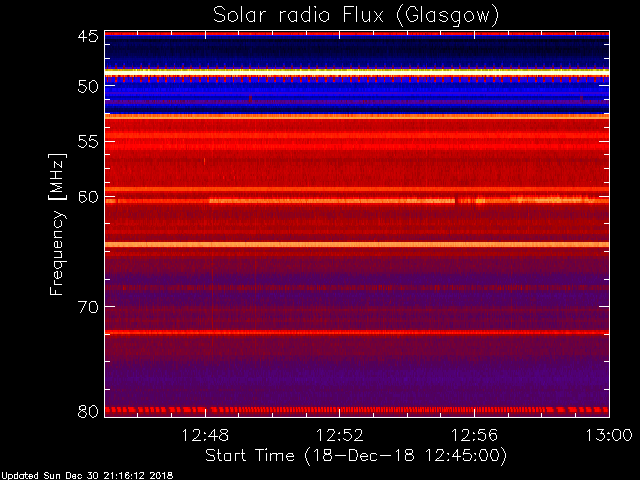
Task: Click the dashed red band at 80 MHz
Action: point(357,409)
